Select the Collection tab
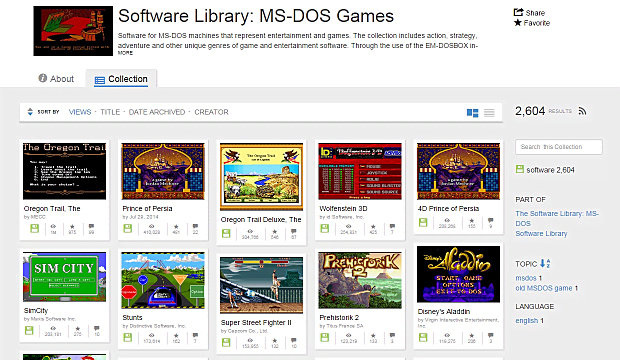 [121, 79]
